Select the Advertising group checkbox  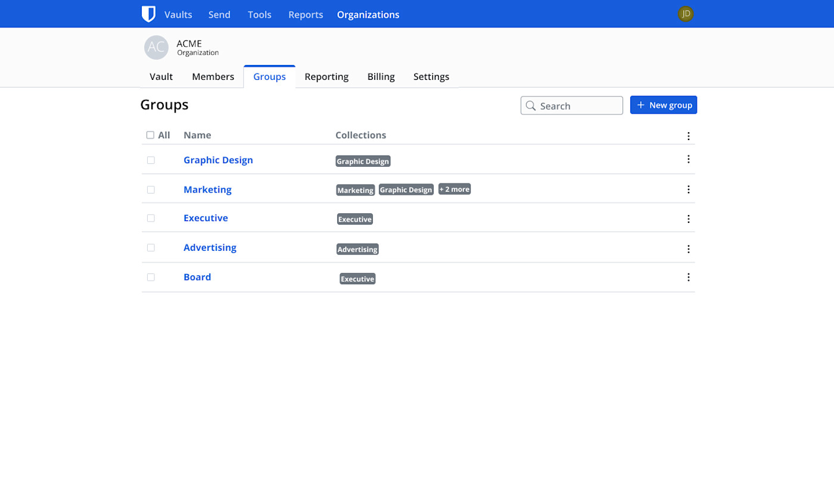(x=151, y=247)
